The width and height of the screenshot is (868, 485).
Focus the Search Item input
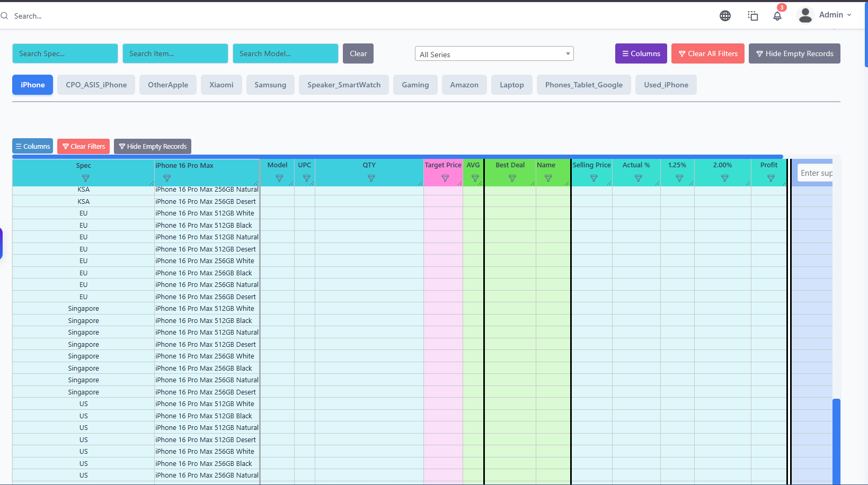175,53
